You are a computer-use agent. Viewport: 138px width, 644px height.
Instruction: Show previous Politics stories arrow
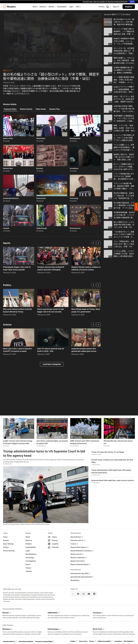[93, 285]
